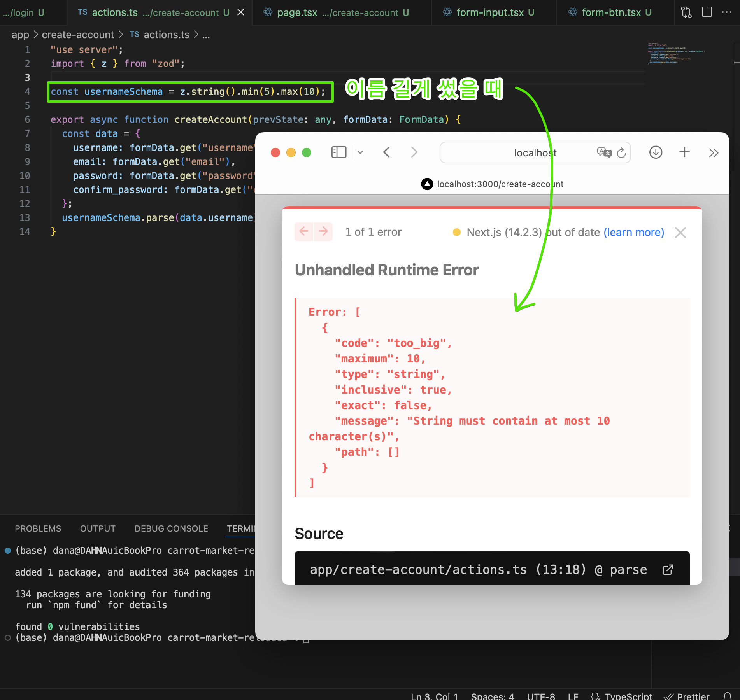Click the editor minimap preview

point(676,53)
